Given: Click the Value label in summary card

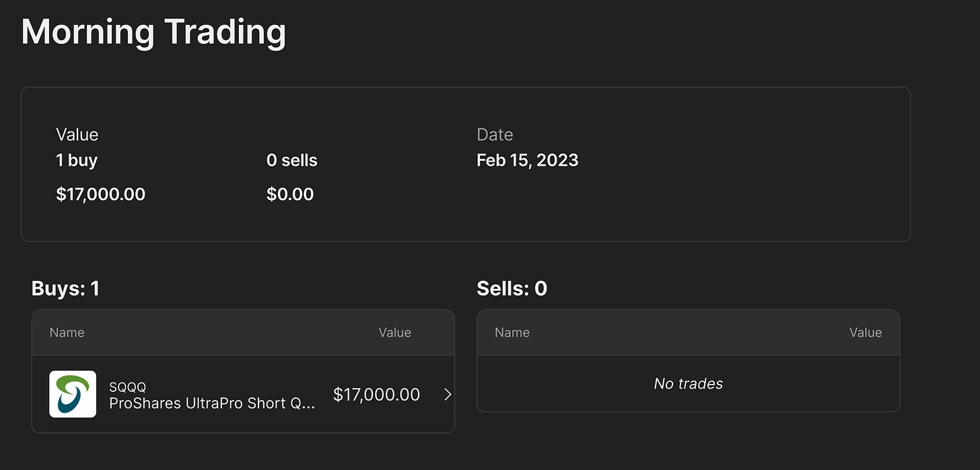Looking at the screenshot, I should pyautogui.click(x=77, y=135).
